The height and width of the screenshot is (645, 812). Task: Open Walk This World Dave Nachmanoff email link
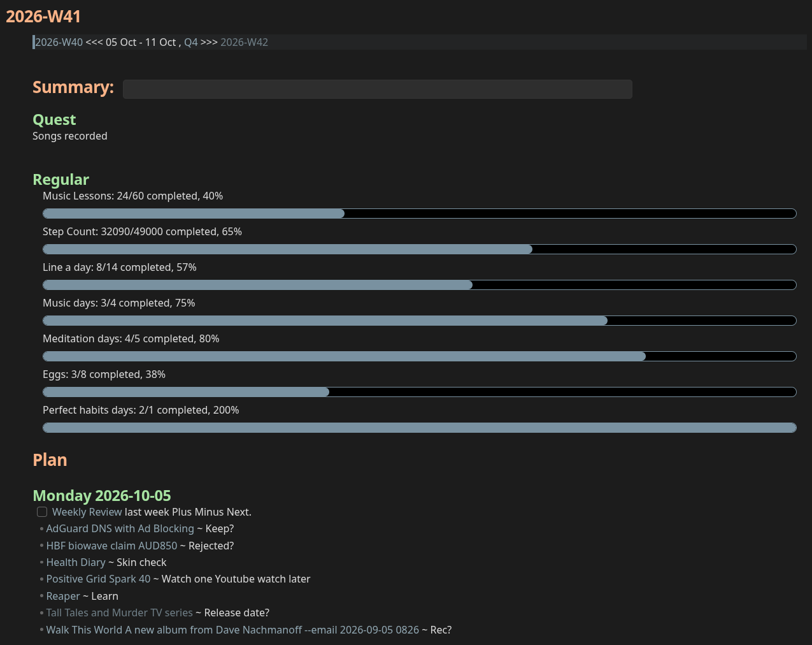(x=232, y=630)
